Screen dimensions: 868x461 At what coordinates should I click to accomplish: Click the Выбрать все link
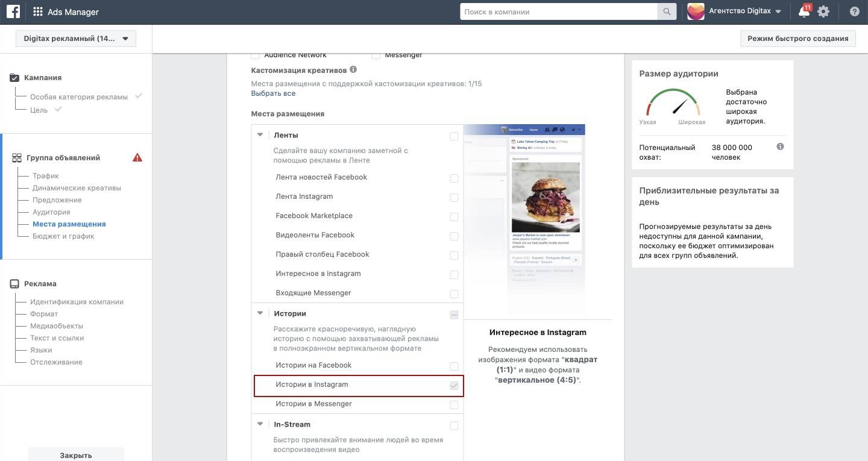(273, 93)
